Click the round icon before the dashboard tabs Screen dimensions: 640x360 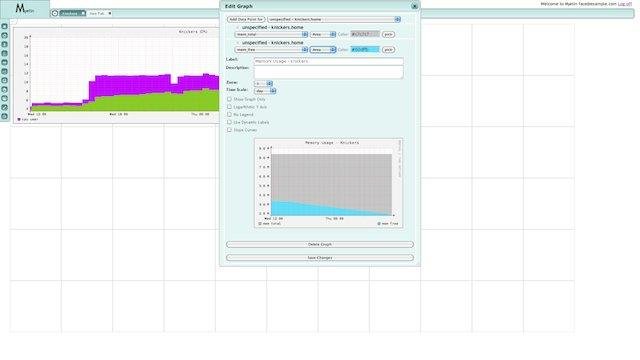[55, 13]
